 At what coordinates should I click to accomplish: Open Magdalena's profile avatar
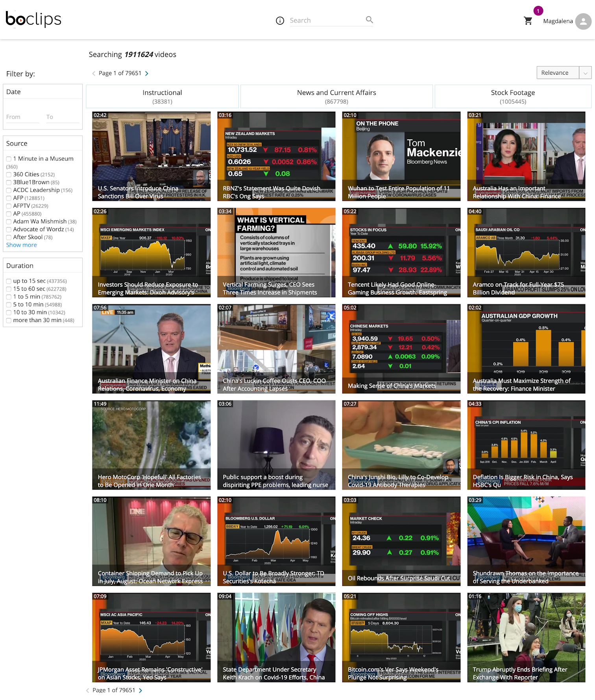(x=583, y=21)
